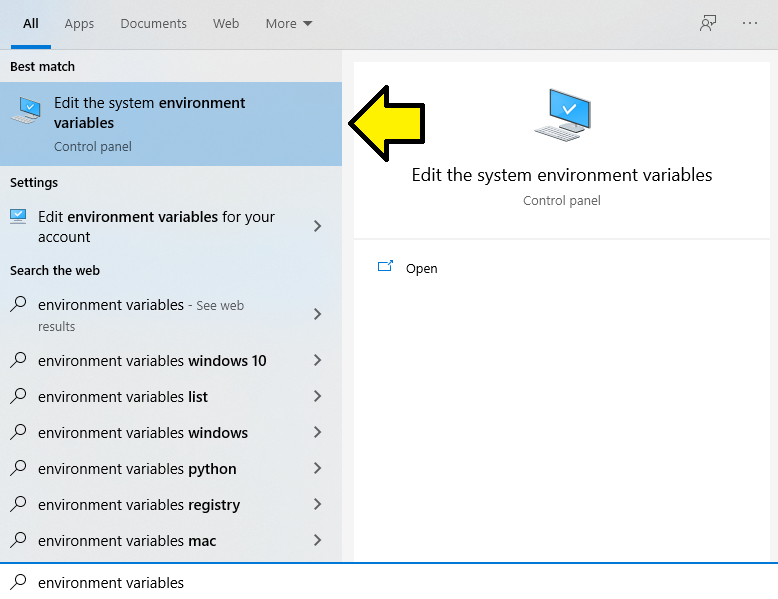The width and height of the screenshot is (778, 599).
Task: Click the computer icon beside best match result
Action: point(26,110)
